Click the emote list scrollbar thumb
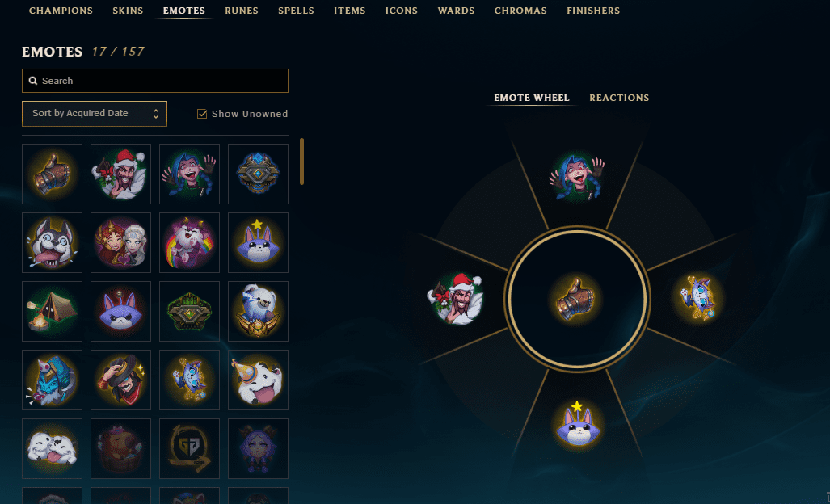 [x=301, y=162]
